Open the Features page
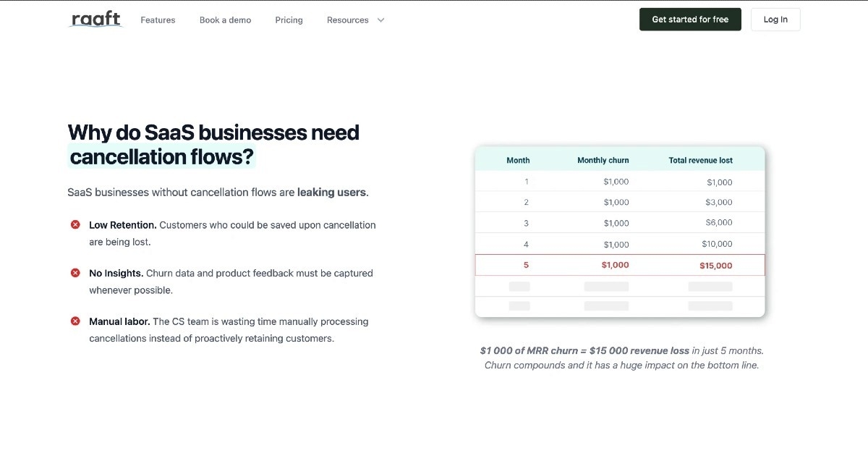868x456 pixels. coord(158,20)
